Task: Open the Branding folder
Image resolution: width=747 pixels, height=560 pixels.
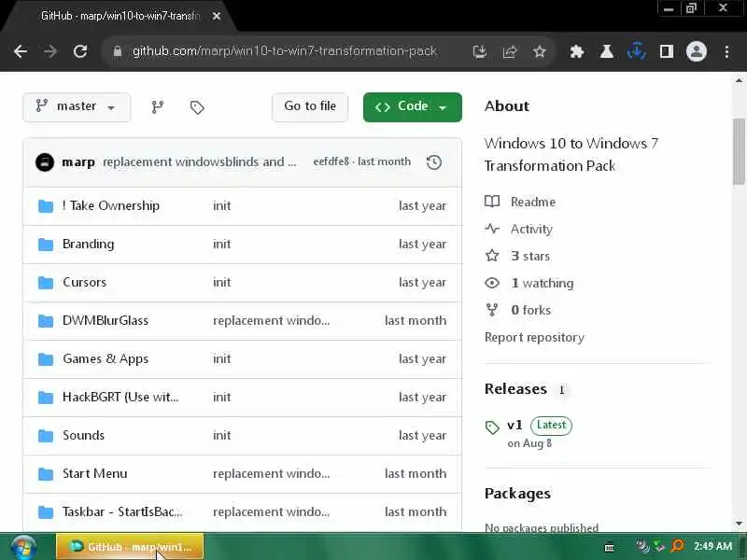Action: 88,244
